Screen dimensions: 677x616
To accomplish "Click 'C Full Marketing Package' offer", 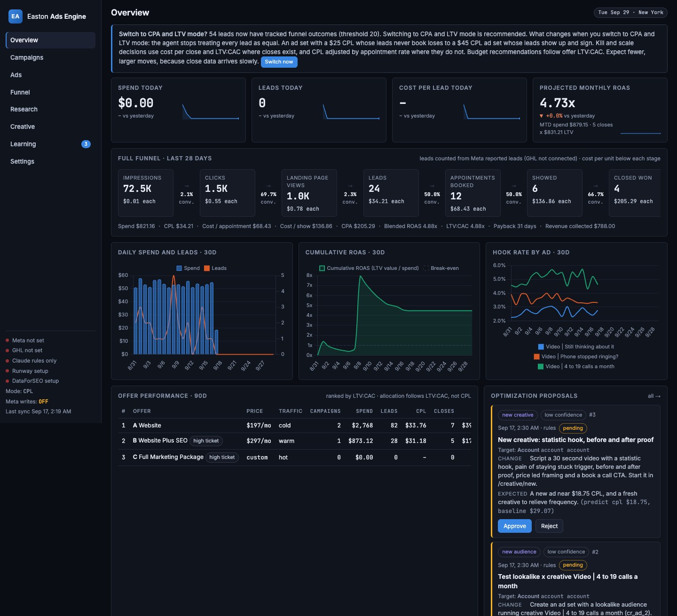I will click(x=294, y=457).
